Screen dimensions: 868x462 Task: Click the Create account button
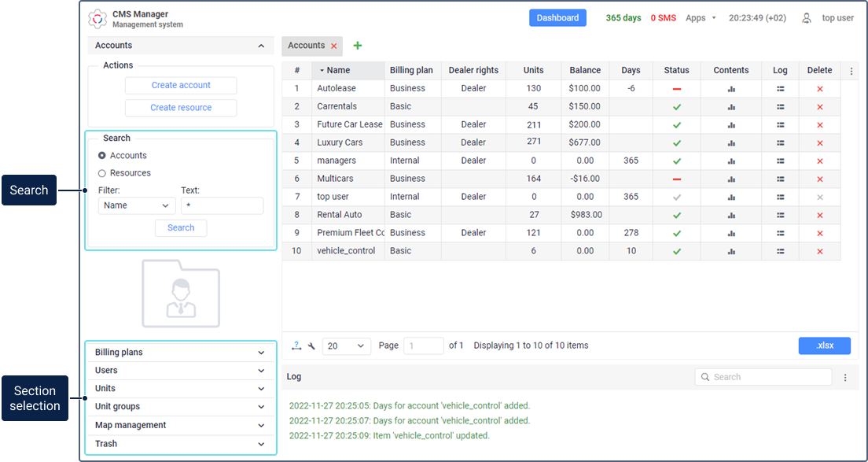pos(181,85)
